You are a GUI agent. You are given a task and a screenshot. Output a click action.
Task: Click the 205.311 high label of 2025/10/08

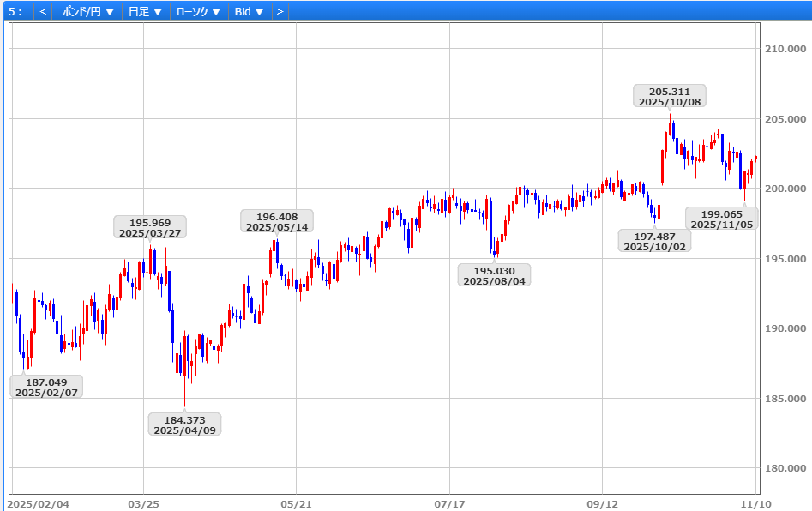point(669,96)
